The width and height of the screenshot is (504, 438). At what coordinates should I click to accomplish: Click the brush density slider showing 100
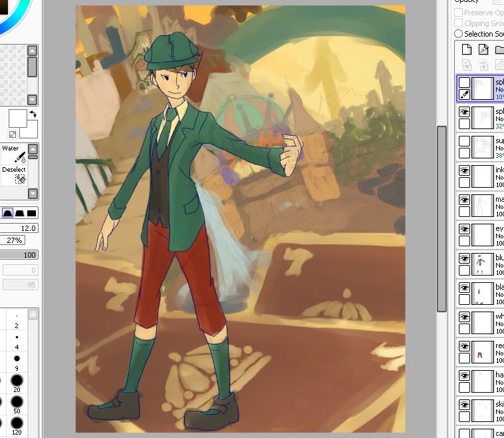pyautogui.click(x=19, y=255)
